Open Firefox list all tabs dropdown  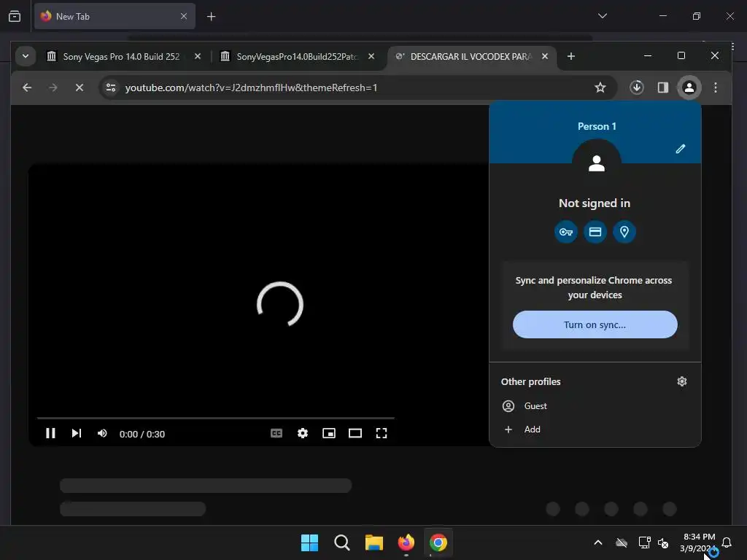tap(602, 16)
